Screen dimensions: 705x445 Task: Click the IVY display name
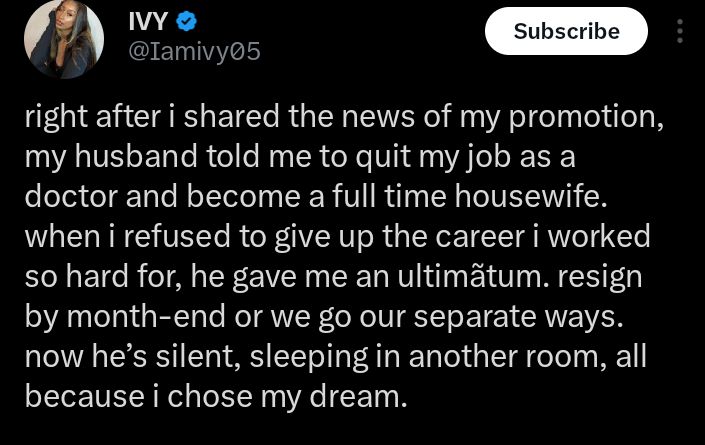pos(146,20)
